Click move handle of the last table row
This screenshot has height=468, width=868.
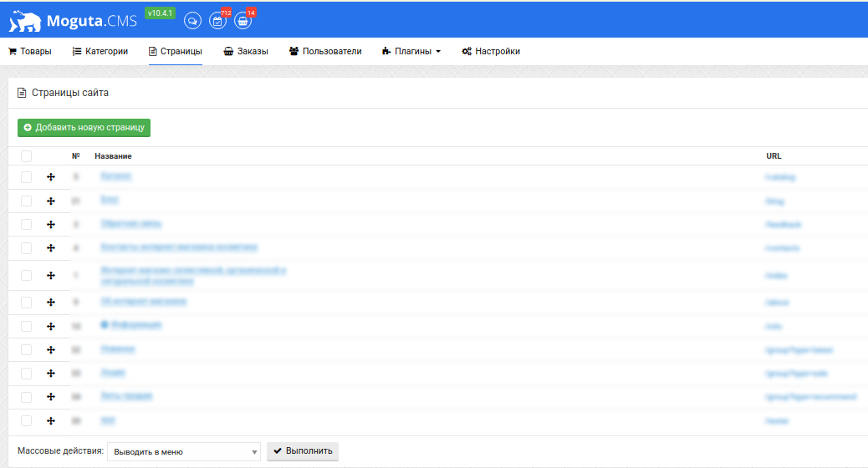coord(51,421)
